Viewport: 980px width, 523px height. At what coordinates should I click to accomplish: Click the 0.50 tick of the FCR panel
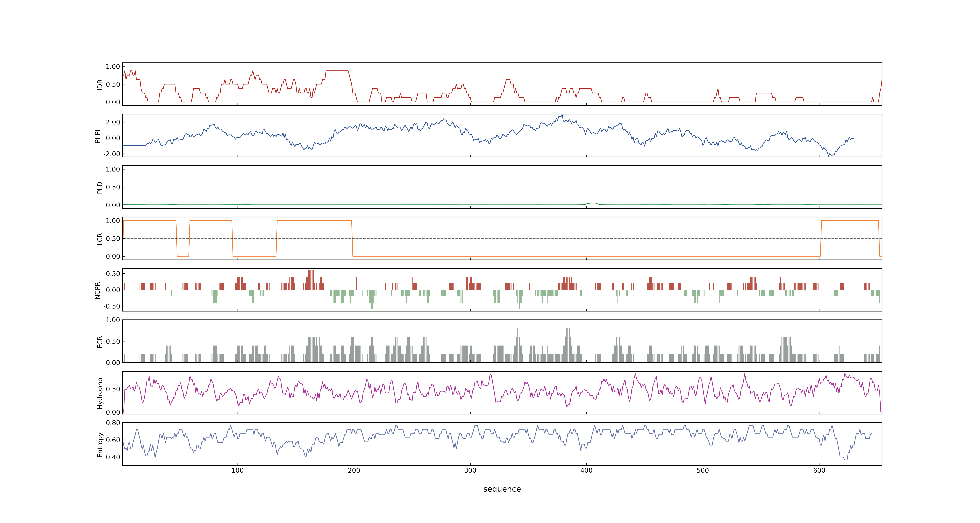[113, 341]
